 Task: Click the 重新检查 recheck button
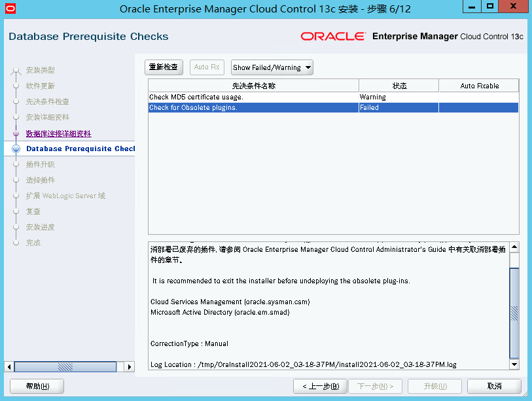[163, 67]
